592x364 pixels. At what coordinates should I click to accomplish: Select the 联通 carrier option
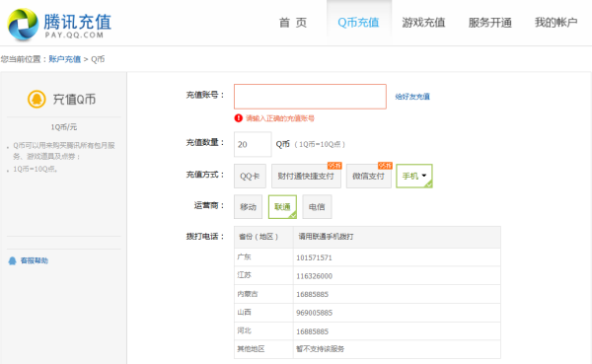tap(282, 207)
